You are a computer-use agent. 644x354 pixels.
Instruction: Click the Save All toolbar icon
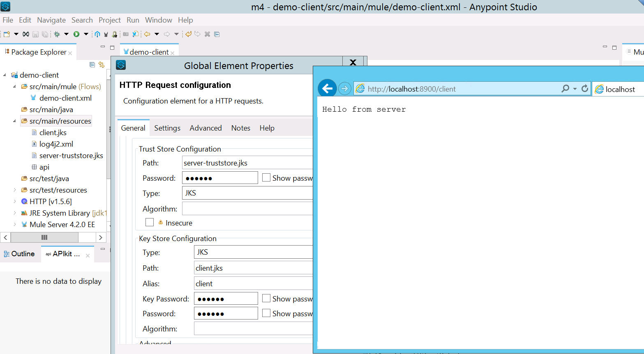click(45, 34)
